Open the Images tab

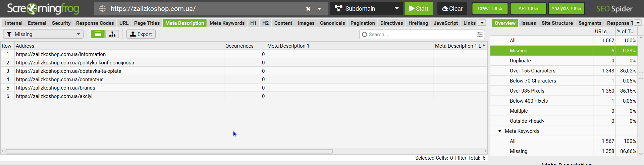point(306,23)
